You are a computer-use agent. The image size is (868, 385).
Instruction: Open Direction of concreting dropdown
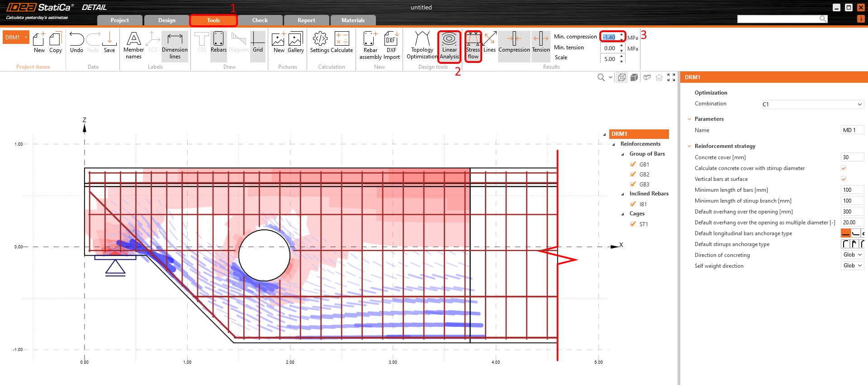852,255
